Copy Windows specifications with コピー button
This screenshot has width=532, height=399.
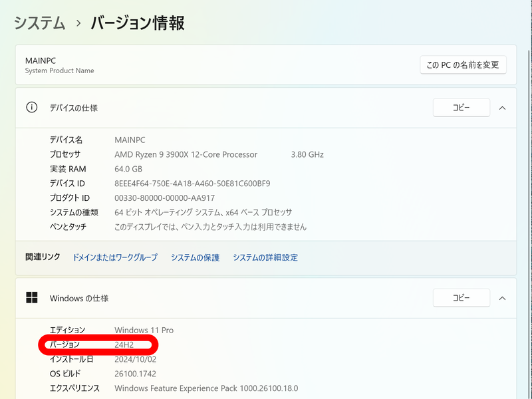(462, 297)
